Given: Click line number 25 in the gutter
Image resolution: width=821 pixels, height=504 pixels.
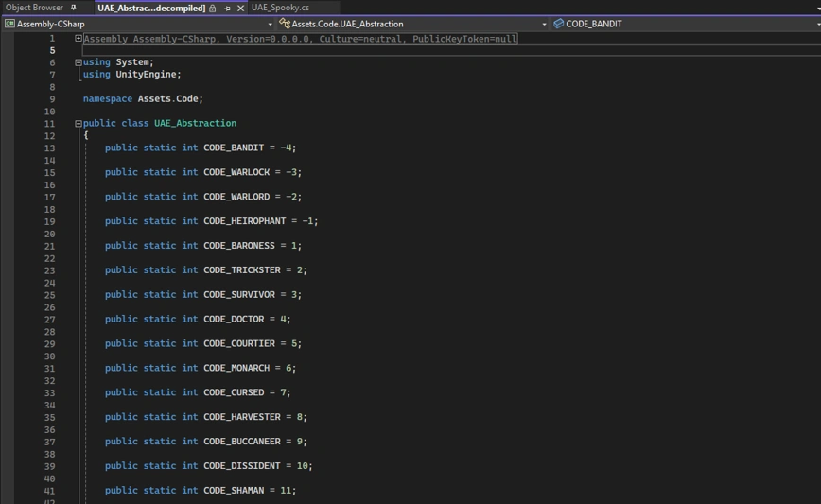Looking at the screenshot, I should (x=49, y=295).
